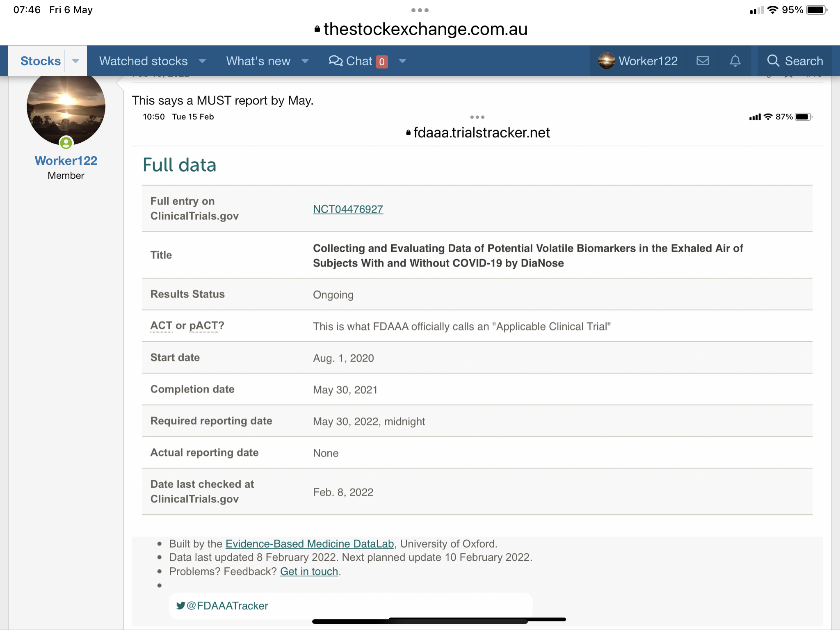The image size is (840, 630).
Task: Click the text 'This says a MUST report by May.'
Action: point(223,100)
